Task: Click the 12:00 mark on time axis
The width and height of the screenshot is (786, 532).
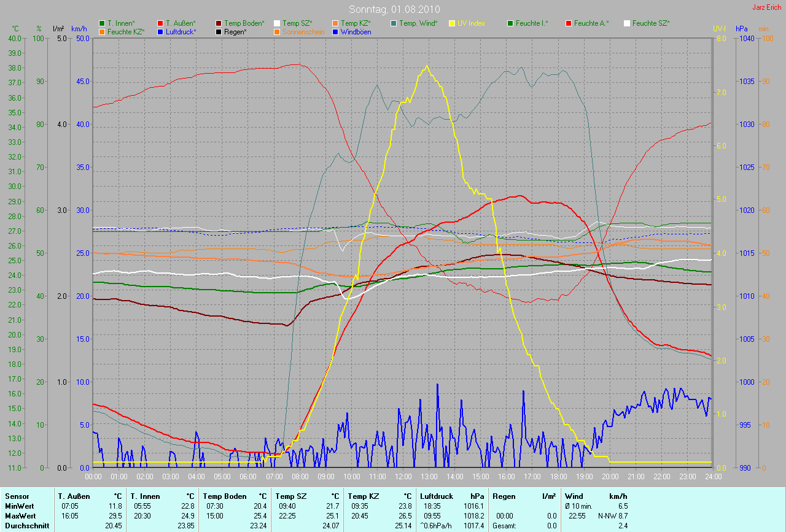Action: [403, 476]
